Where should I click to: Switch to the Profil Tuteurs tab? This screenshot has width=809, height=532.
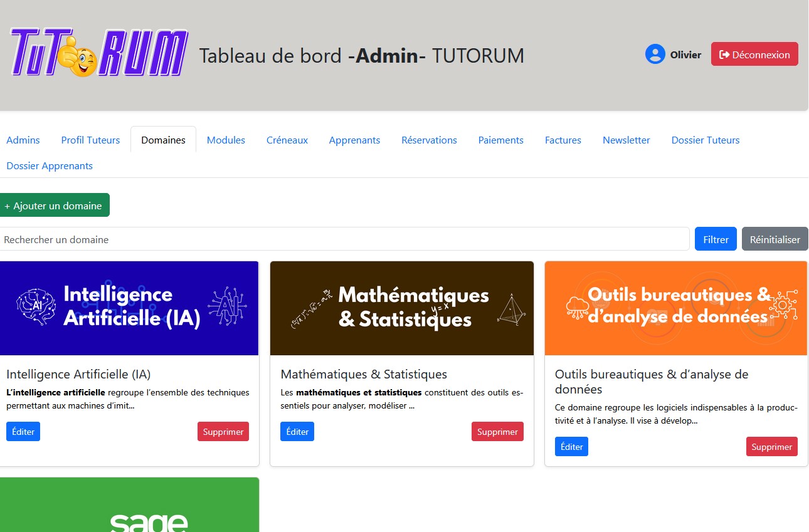[x=90, y=140]
